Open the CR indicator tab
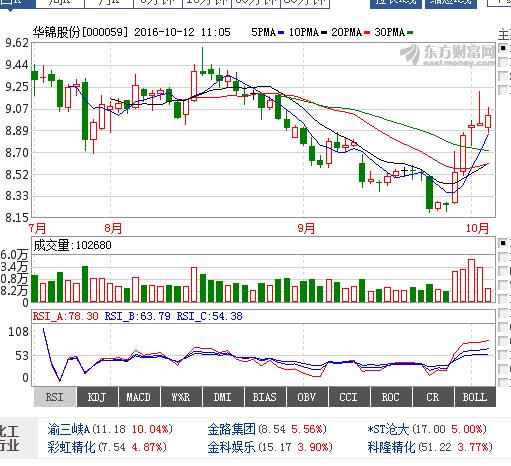The image size is (511, 466). [433, 397]
